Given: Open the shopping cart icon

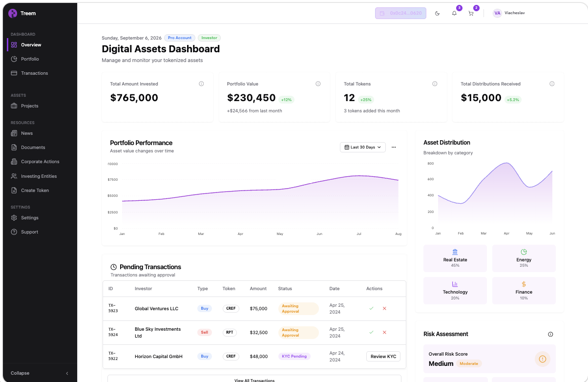Looking at the screenshot, I should [471, 13].
